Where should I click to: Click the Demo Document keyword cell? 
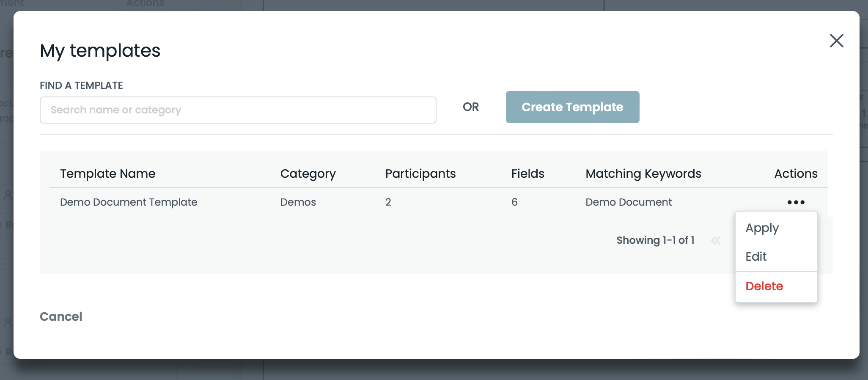(x=628, y=202)
